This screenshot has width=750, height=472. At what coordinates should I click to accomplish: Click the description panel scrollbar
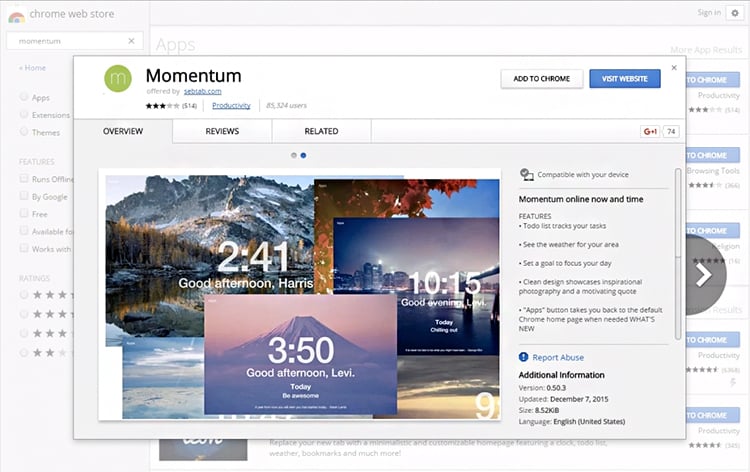(678, 254)
